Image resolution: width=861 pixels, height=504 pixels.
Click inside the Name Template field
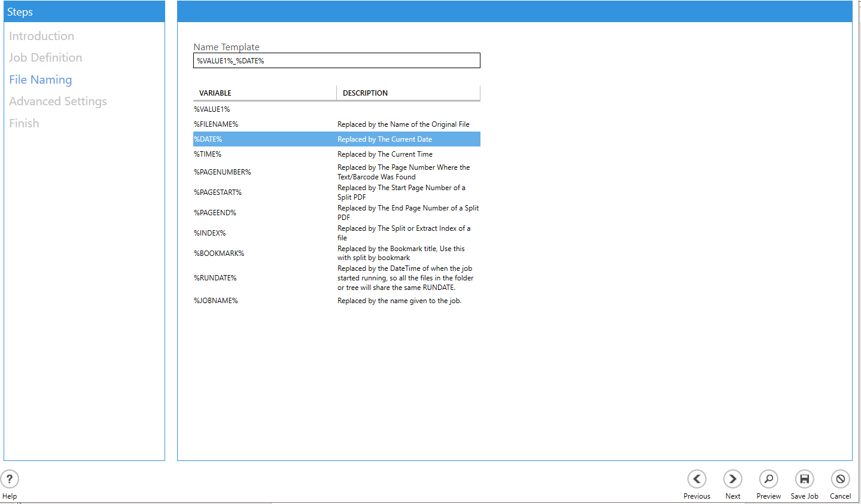point(336,60)
